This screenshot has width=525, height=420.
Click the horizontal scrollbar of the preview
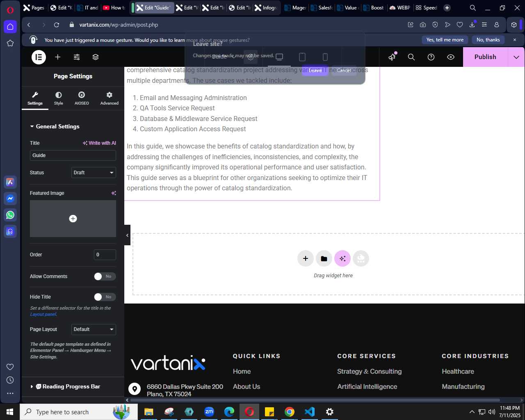[x=315, y=400]
